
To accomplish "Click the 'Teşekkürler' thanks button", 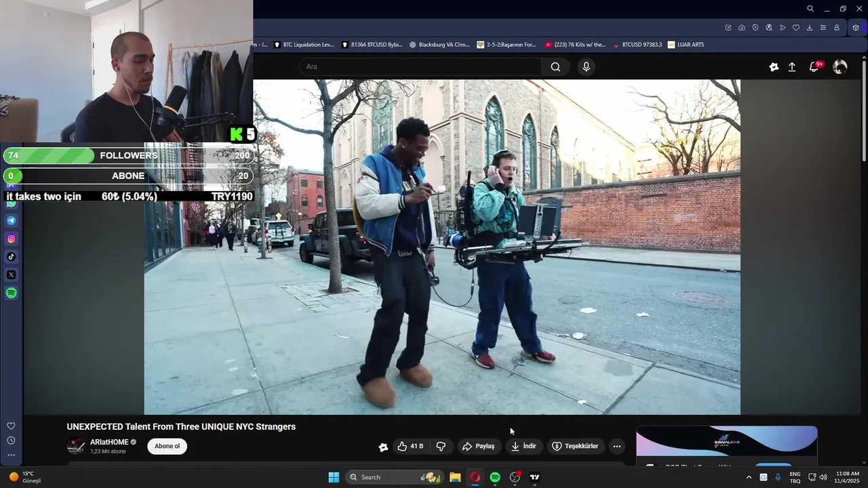I will (575, 446).
